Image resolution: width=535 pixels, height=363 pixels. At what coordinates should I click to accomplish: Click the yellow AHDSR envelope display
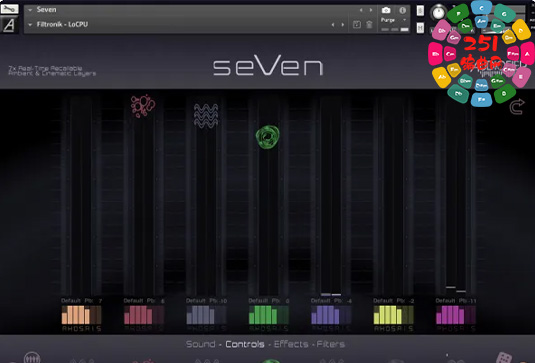pos(393,315)
